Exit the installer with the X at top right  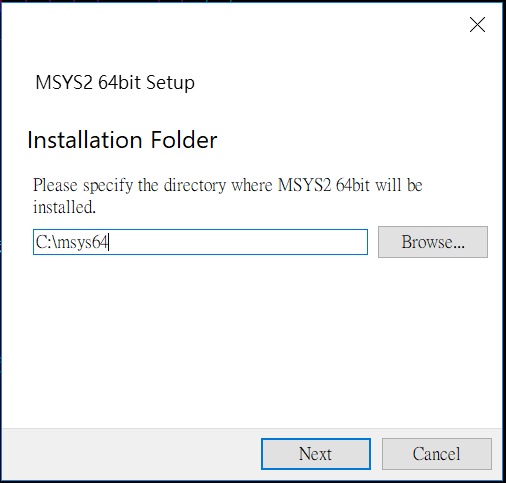click(477, 25)
